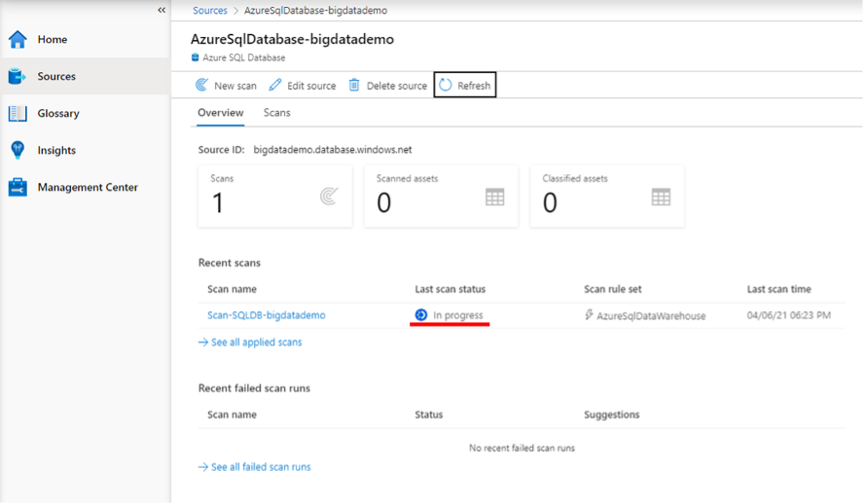
Task: Click the Delete source trash button
Action: tap(388, 86)
